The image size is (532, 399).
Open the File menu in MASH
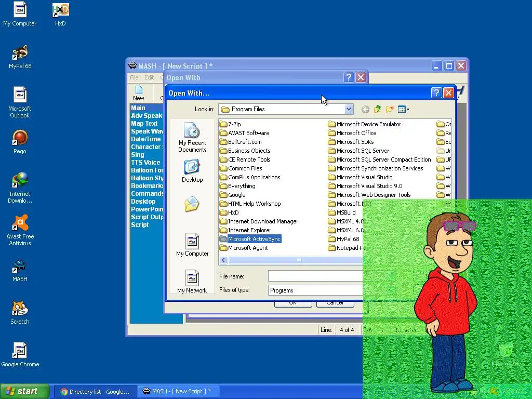[x=134, y=77]
